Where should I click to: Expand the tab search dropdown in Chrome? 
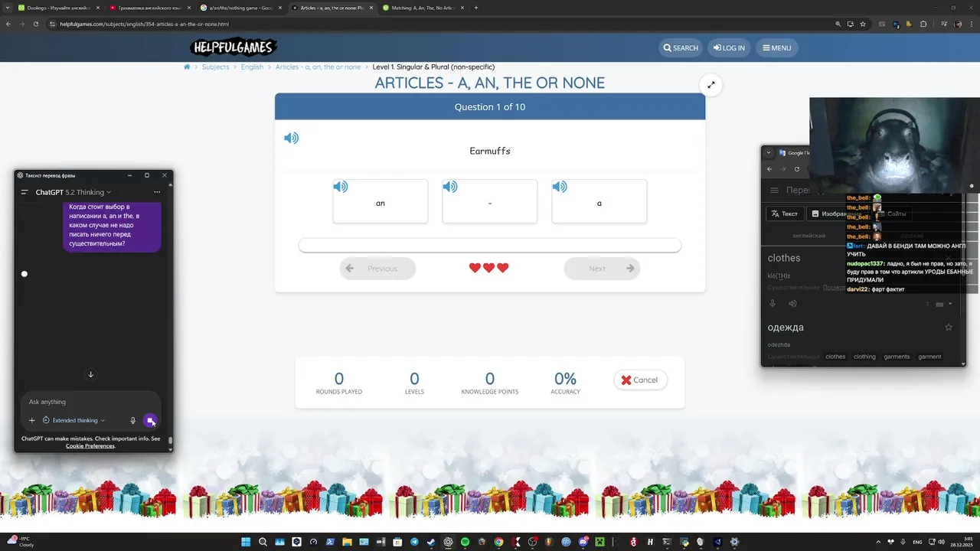click(7, 8)
